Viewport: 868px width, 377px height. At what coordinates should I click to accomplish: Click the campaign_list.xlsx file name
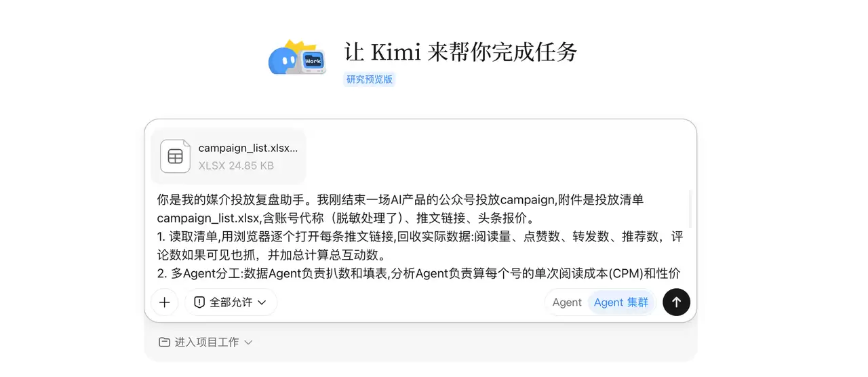248,148
